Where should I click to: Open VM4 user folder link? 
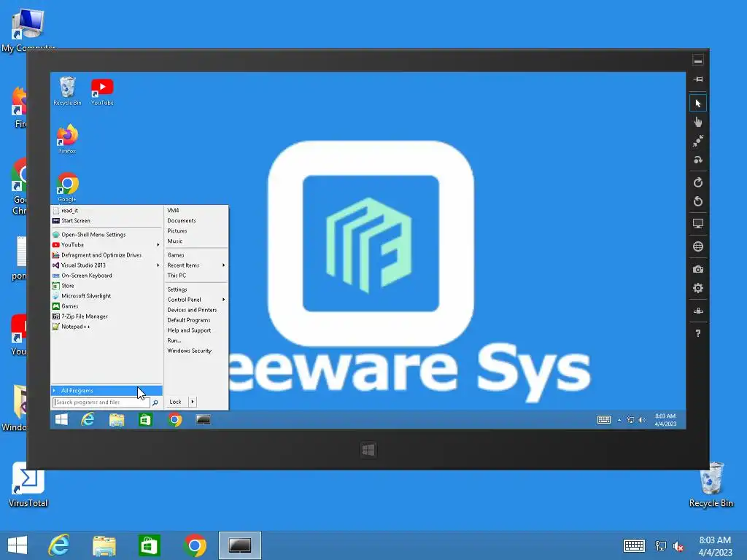[196, 211]
